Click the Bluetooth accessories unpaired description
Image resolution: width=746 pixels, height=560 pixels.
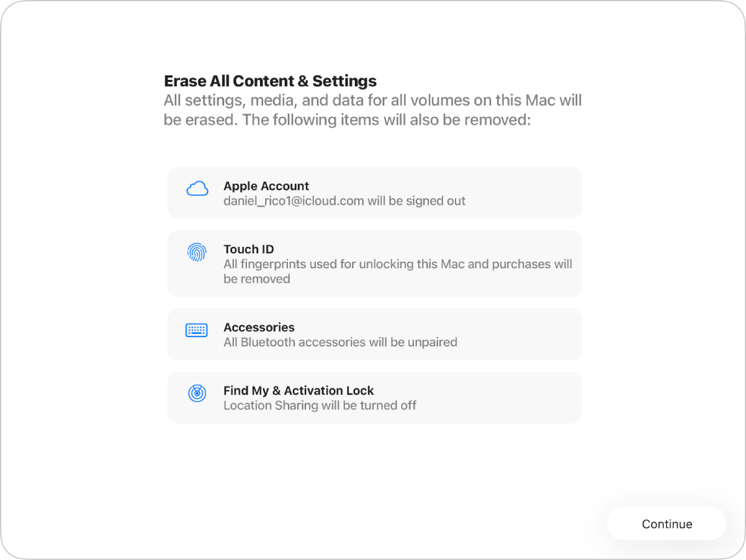coord(341,342)
